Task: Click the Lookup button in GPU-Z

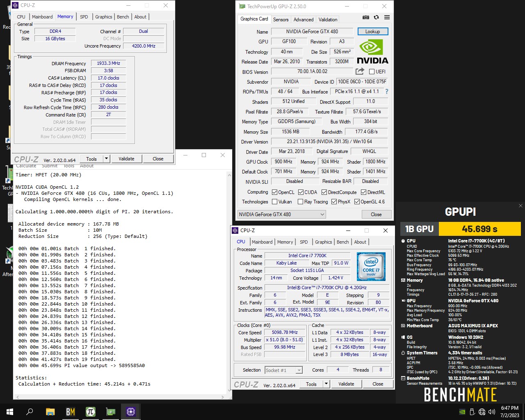Action: coord(373,32)
